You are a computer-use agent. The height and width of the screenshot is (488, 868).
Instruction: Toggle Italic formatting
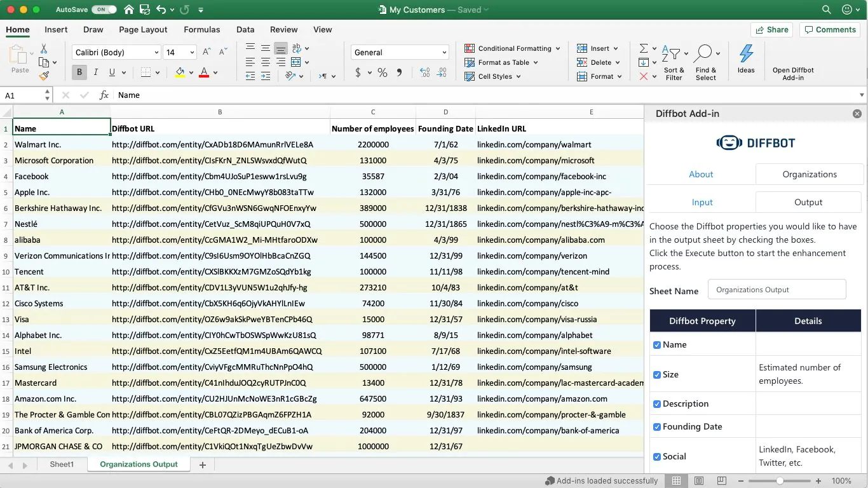[x=96, y=72]
